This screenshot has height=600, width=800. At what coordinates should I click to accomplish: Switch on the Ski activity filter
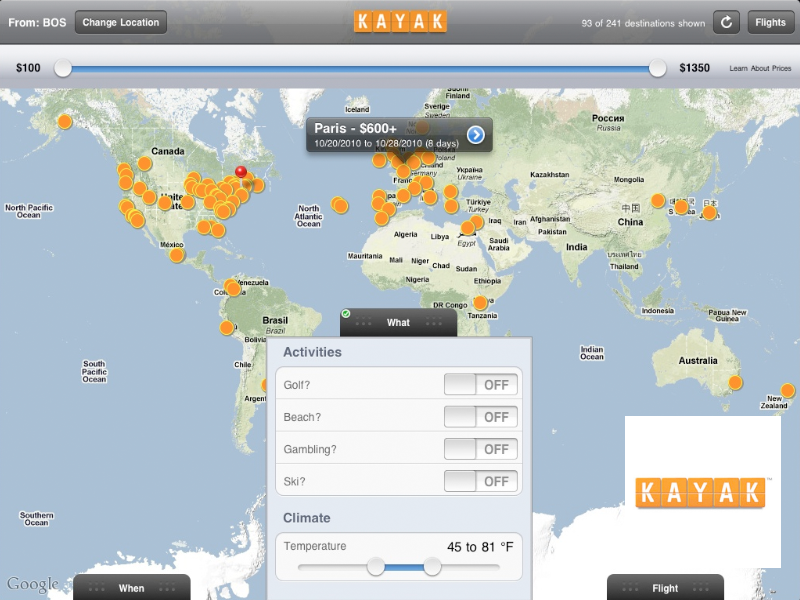coord(481,481)
